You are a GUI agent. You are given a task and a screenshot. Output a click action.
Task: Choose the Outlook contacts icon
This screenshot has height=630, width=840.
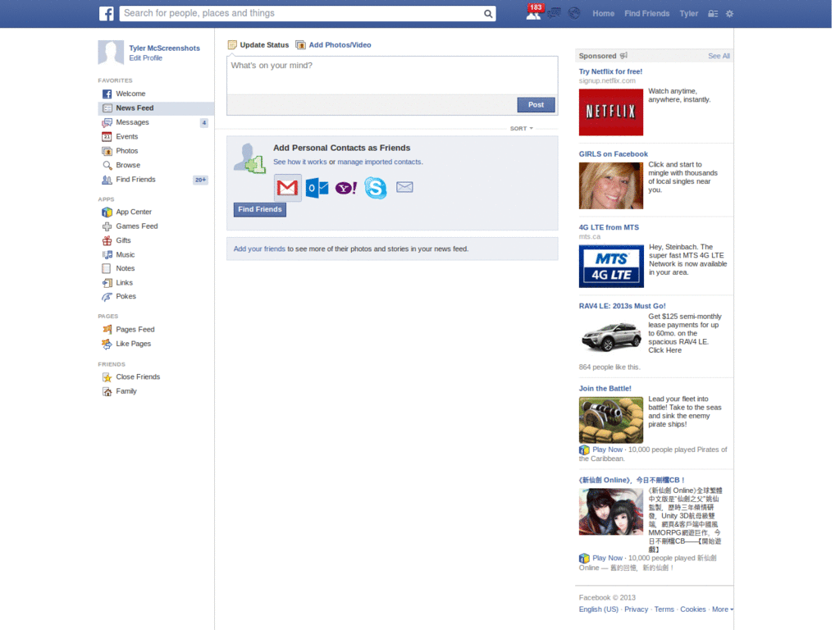317,188
